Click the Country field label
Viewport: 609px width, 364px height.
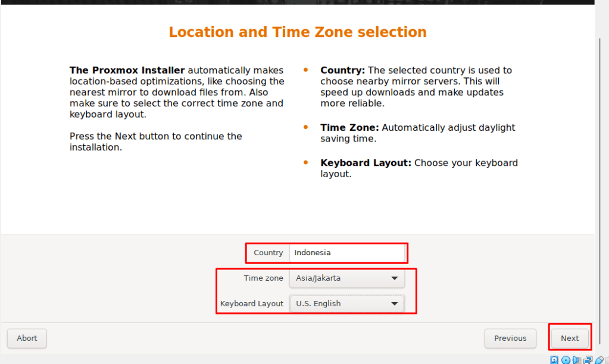tap(268, 253)
